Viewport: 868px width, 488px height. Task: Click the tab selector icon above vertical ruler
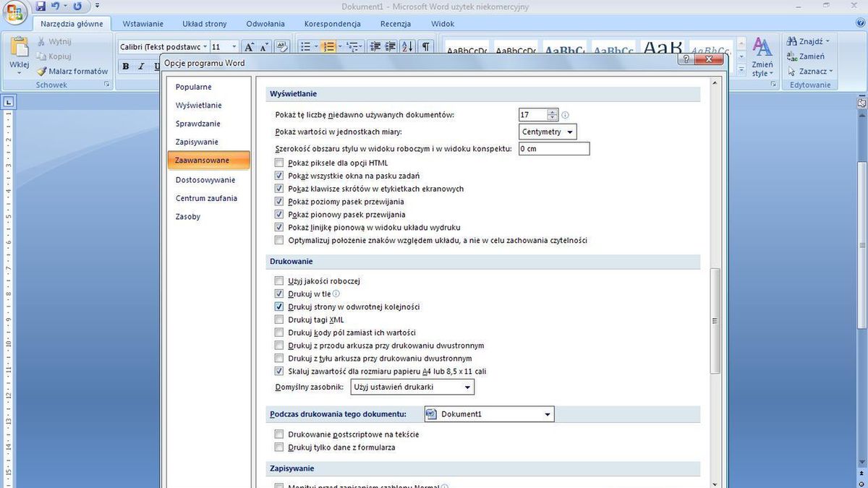8,102
